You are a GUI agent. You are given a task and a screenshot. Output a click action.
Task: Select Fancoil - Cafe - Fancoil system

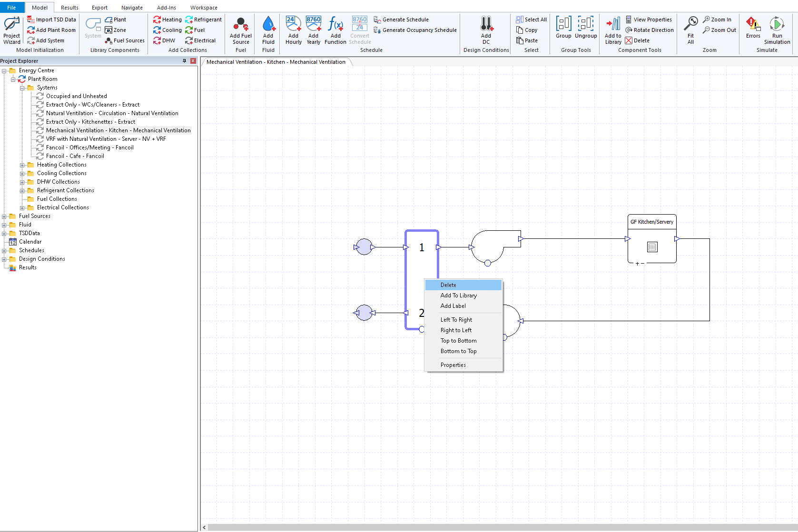coord(75,156)
